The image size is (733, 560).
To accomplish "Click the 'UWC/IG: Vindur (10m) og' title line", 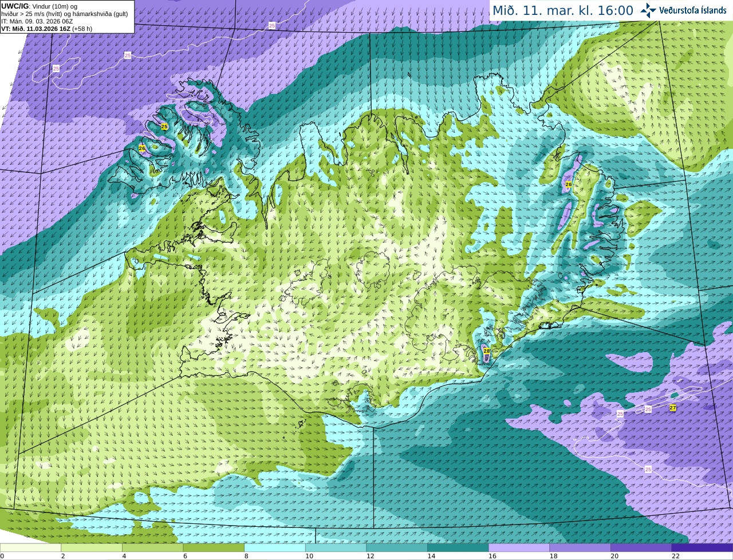I will [x=40, y=6].
